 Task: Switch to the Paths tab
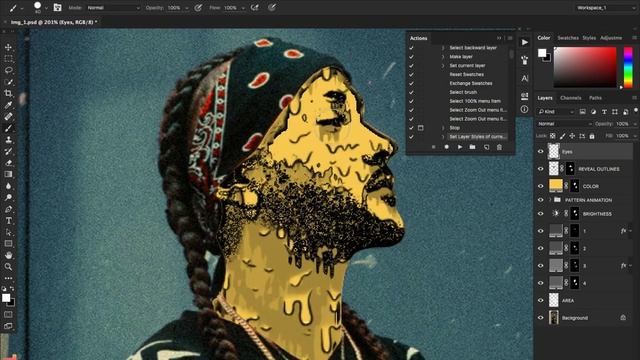click(x=595, y=98)
